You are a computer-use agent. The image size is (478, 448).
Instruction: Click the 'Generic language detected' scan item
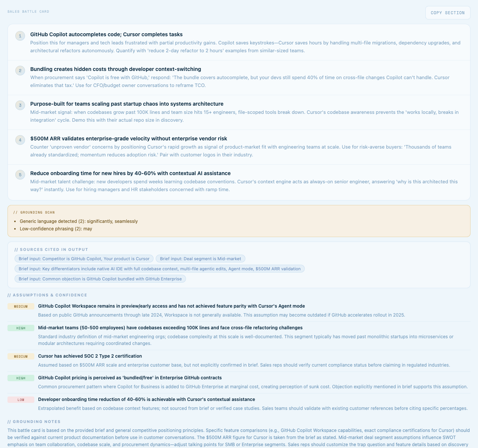coord(79,221)
